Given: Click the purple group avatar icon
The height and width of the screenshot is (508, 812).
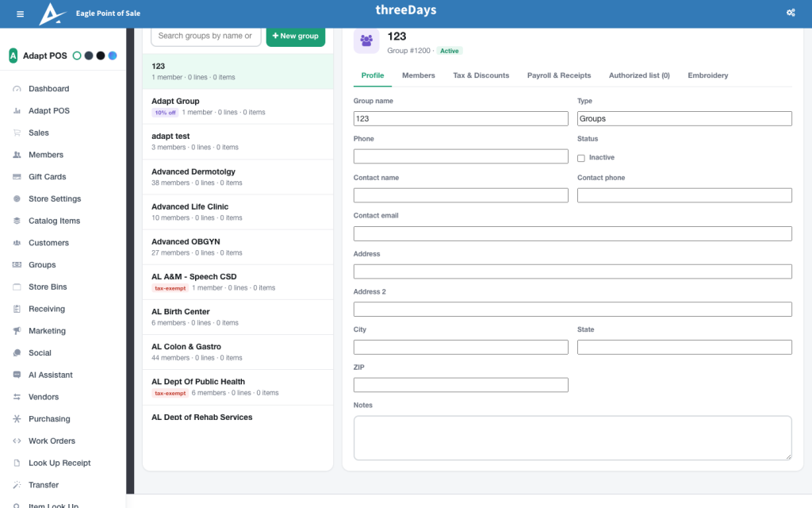Looking at the screenshot, I should tap(366, 40).
